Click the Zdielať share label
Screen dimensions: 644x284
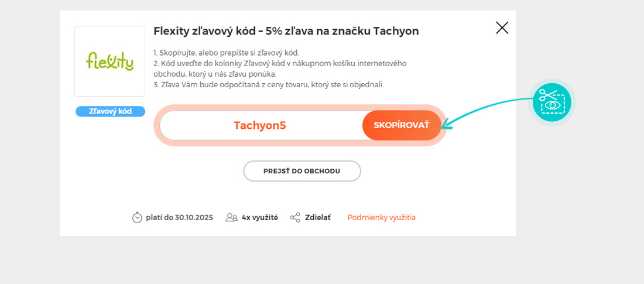(317, 217)
